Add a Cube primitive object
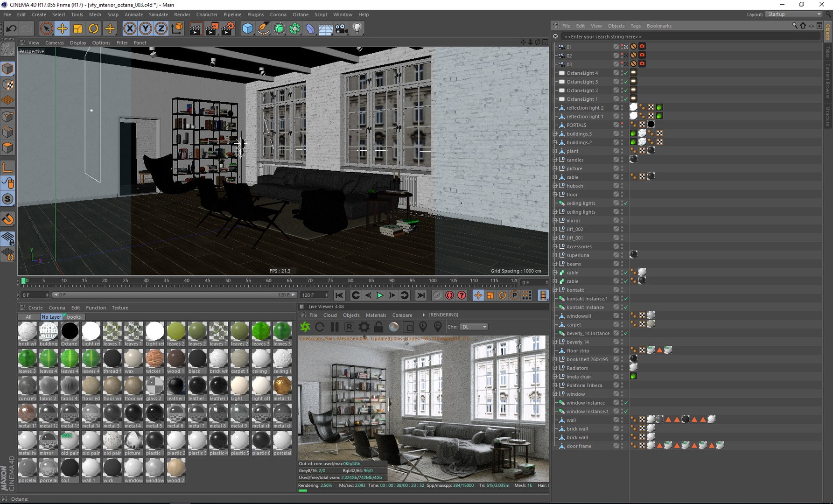The width and height of the screenshot is (833, 504). 248,29
